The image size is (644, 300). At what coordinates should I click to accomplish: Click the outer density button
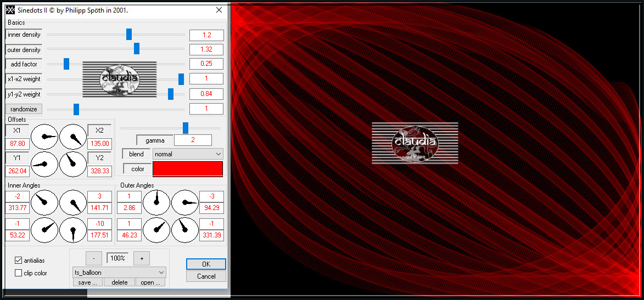24,50
